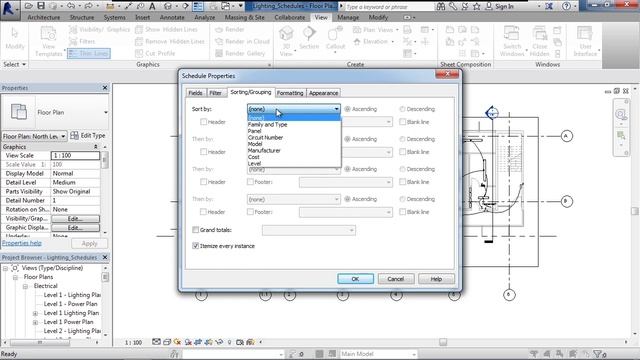640x360 pixels.
Task: Click the selection filter funnel icon in status bar
Action: (599, 354)
